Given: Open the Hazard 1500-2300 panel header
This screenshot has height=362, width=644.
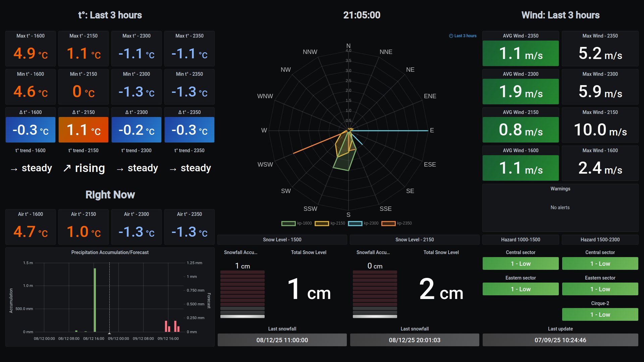Looking at the screenshot, I should click(x=600, y=240).
